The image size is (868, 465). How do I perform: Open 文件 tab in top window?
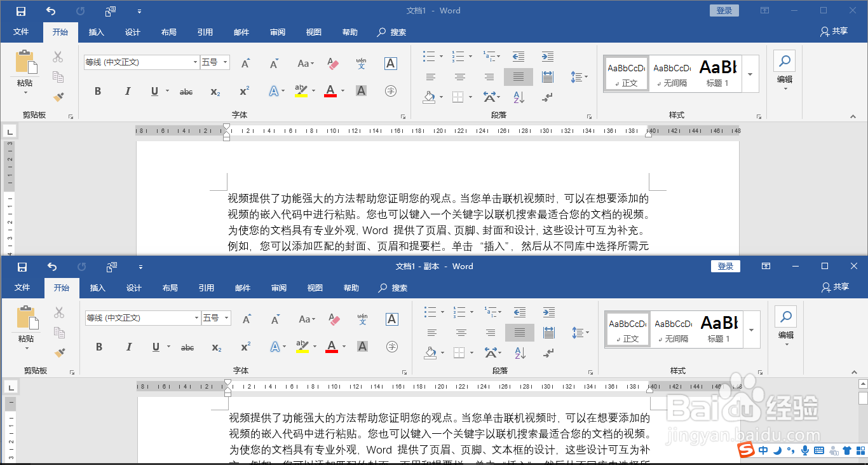(21, 32)
